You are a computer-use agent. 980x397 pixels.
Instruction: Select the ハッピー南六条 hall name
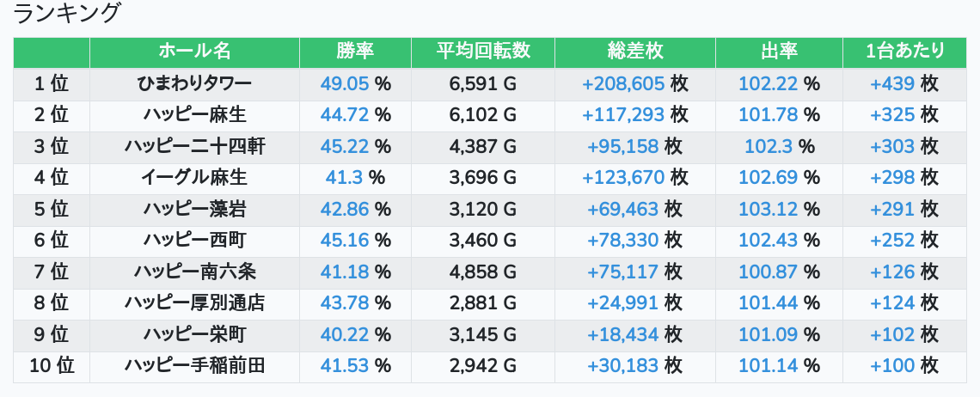click(x=194, y=272)
